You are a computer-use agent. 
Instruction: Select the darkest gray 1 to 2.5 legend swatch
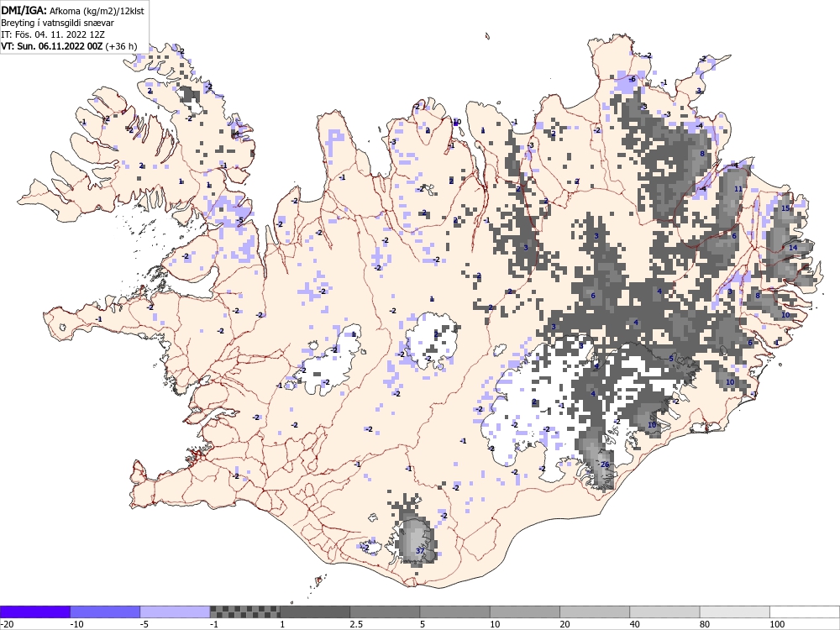(x=315, y=612)
